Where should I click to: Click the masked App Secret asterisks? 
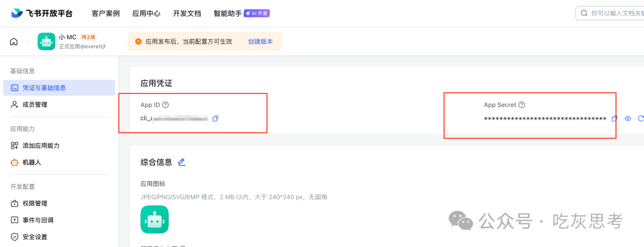coord(545,119)
